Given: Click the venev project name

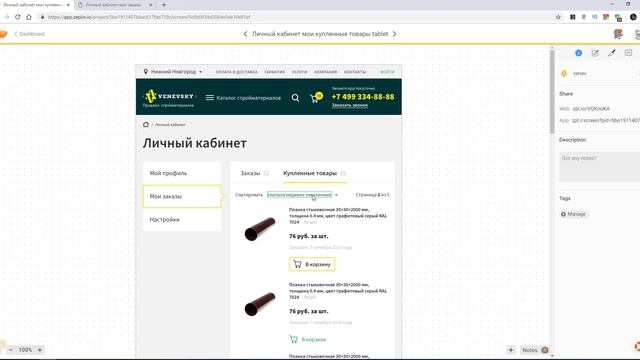Looking at the screenshot, I should (580, 73).
